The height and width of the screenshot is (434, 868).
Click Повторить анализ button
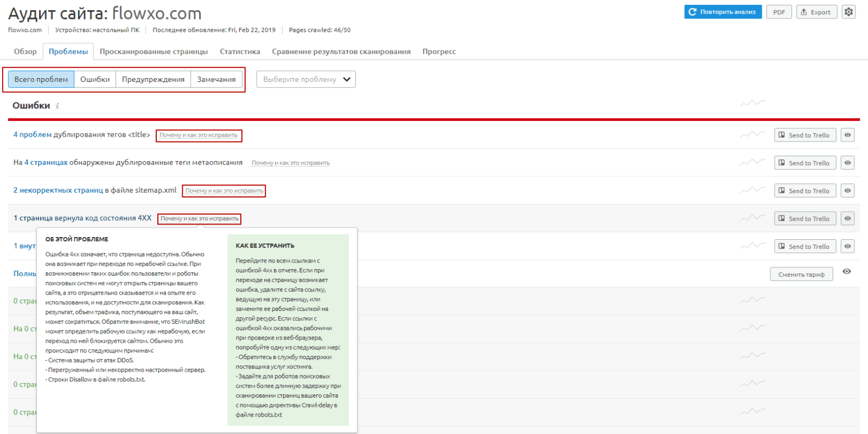723,12
